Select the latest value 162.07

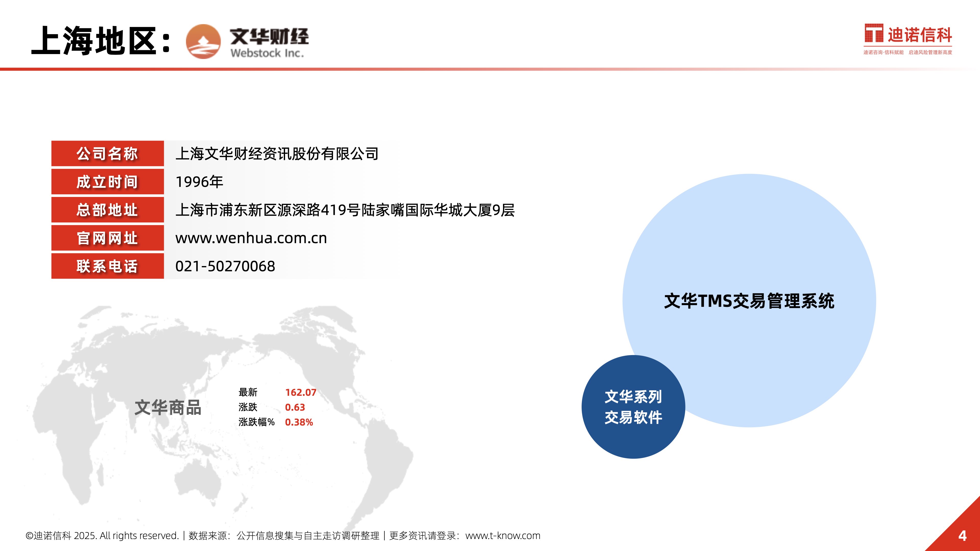coord(301,392)
